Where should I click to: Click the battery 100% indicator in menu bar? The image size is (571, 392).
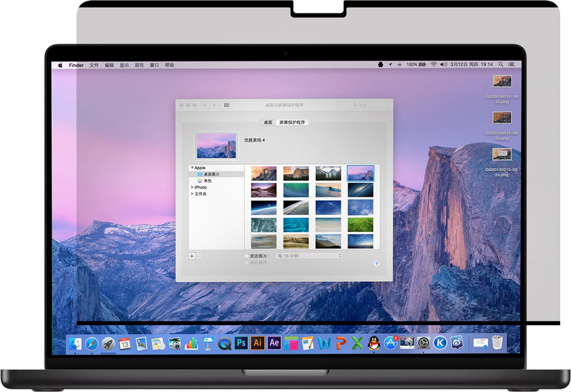click(417, 65)
